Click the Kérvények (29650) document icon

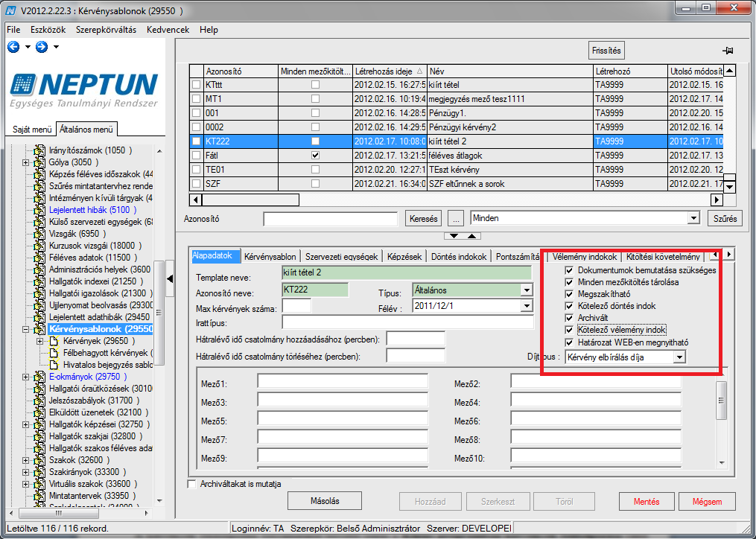54,341
